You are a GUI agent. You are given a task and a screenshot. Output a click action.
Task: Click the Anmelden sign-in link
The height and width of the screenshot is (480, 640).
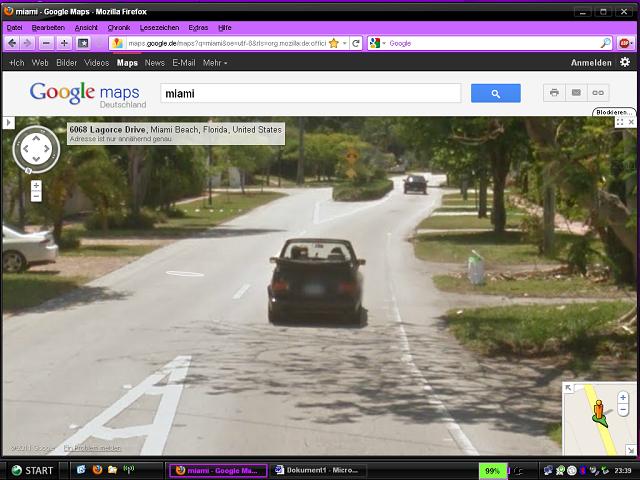(590, 63)
